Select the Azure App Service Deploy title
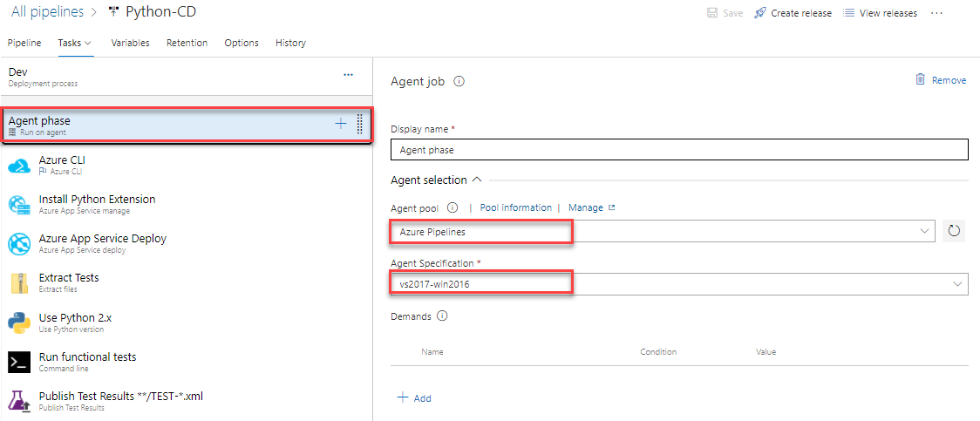Screen dimensions: 980x421 tap(103, 239)
